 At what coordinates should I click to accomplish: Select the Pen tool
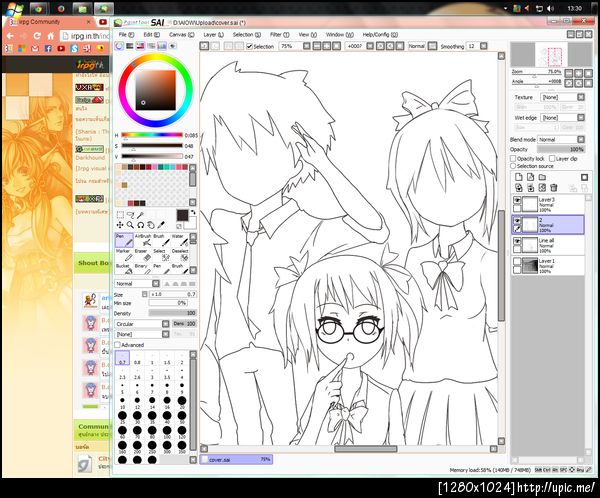(124, 240)
